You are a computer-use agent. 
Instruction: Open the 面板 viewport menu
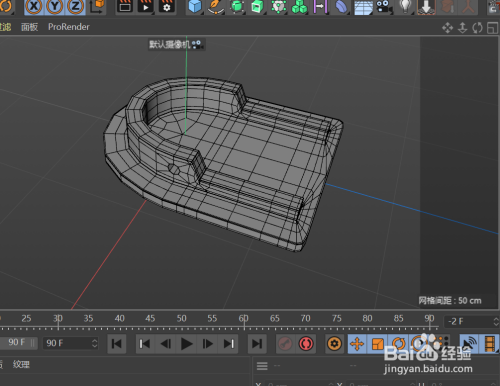(x=29, y=27)
